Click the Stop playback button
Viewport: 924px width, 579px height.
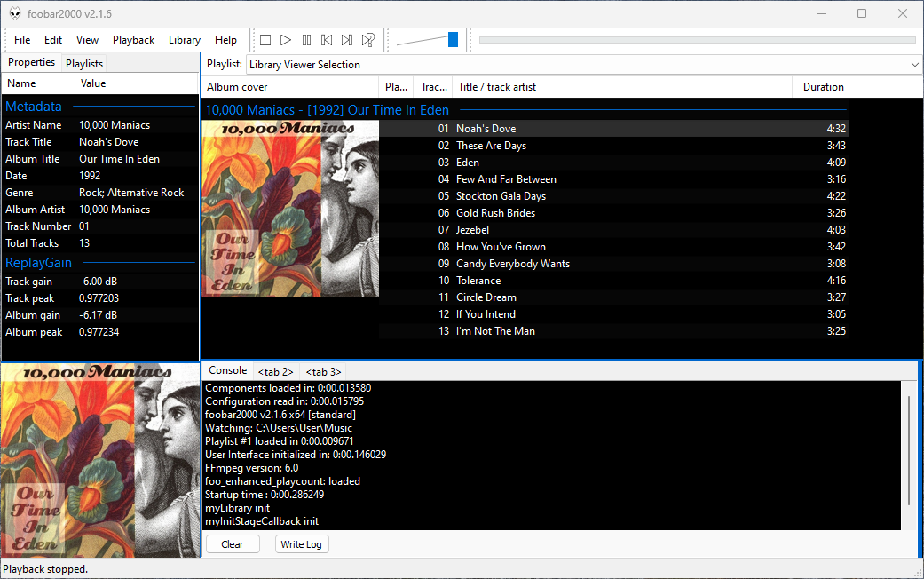(x=265, y=40)
